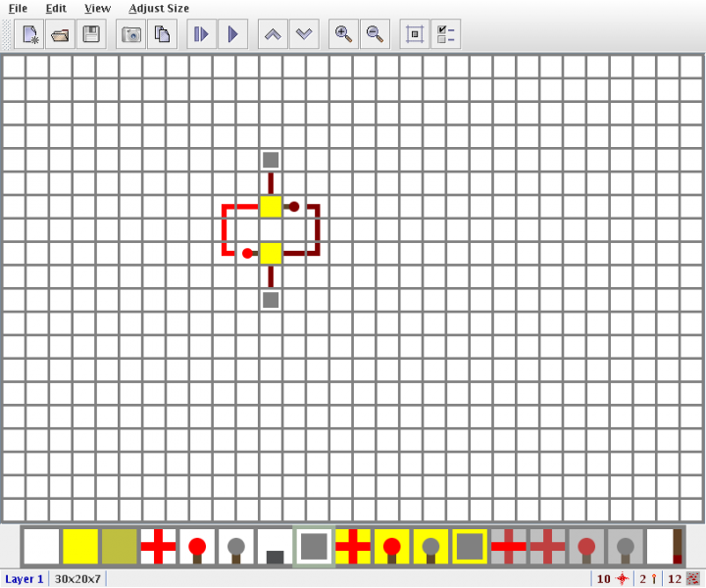This screenshot has height=588, width=706.
Task: Open the Edit menu
Action: [56, 8]
